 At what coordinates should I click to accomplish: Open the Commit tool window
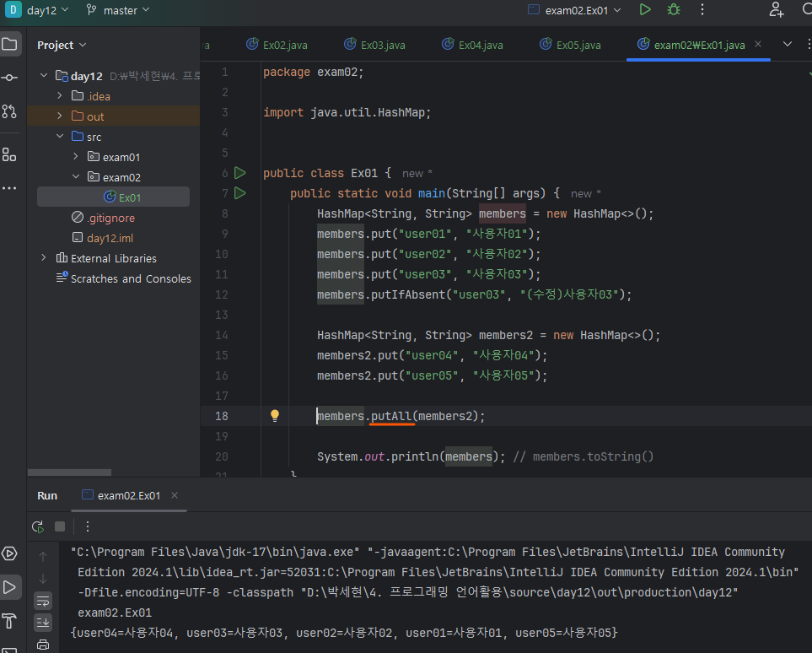pos(9,78)
